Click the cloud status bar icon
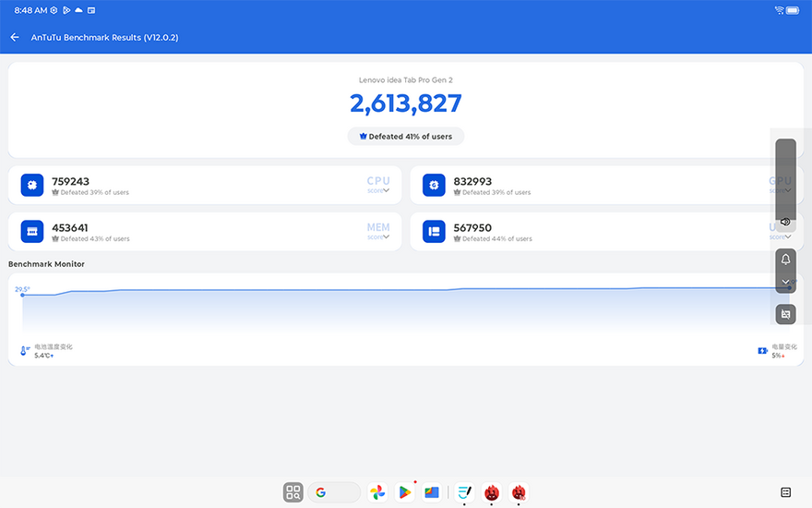 tap(78, 10)
